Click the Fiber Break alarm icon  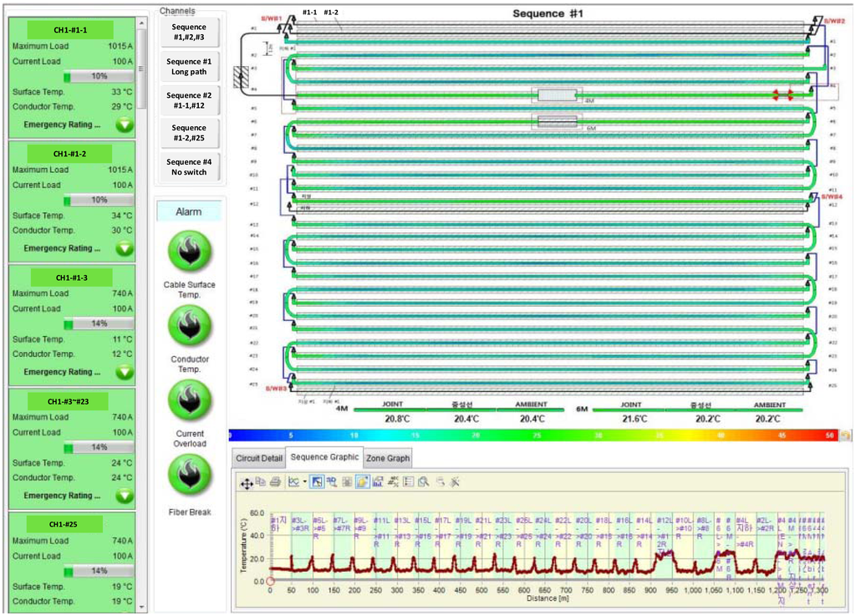[x=189, y=475]
